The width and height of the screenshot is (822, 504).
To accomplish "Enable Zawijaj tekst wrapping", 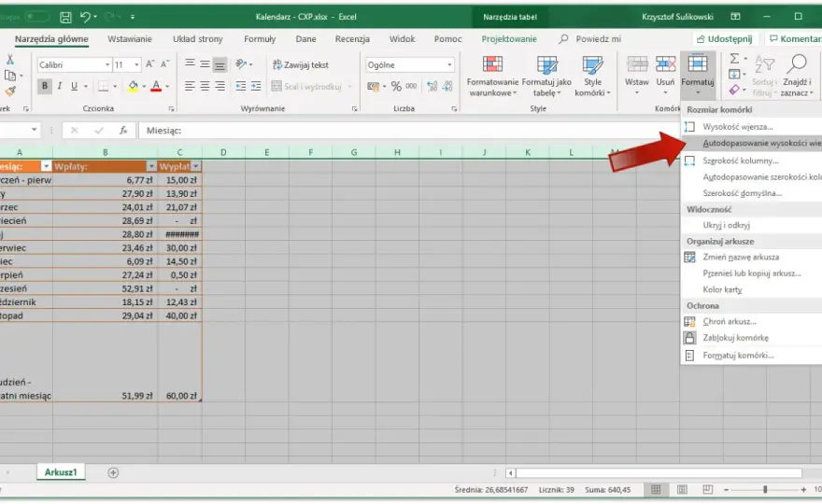I will click(301, 65).
